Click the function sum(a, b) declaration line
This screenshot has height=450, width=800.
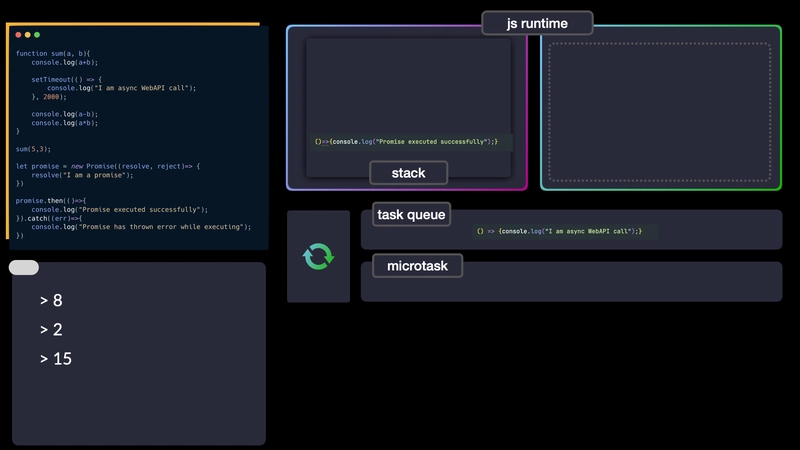pos(53,54)
